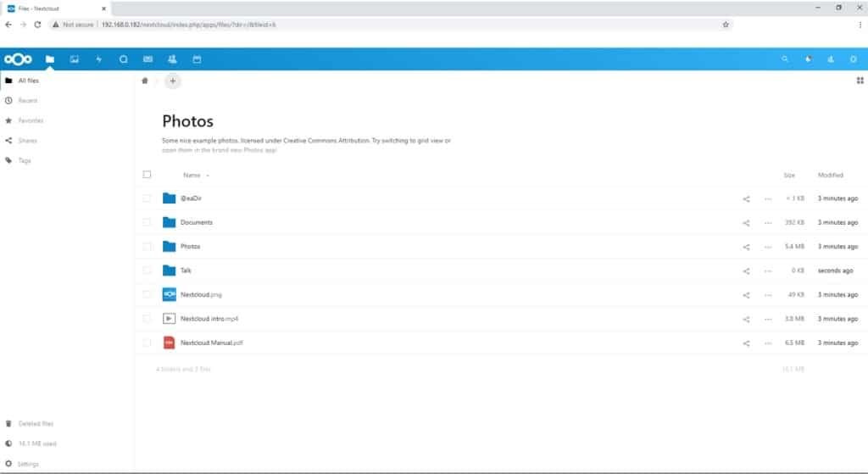Select the Talk folder checkbox
This screenshot has width=868, height=474.
click(x=147, y=270)
